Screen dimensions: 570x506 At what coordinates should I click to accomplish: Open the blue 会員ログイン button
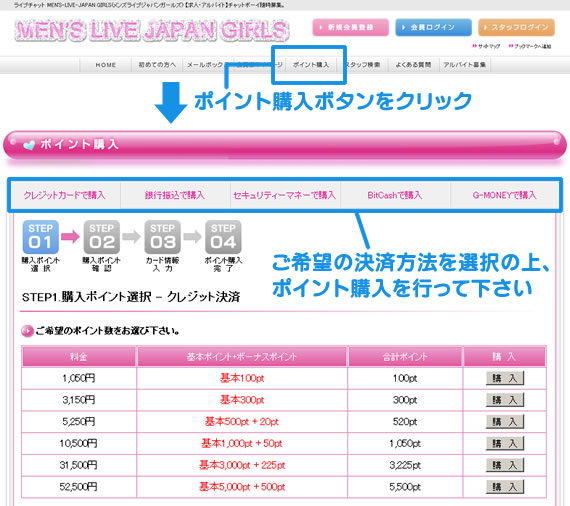433,27
